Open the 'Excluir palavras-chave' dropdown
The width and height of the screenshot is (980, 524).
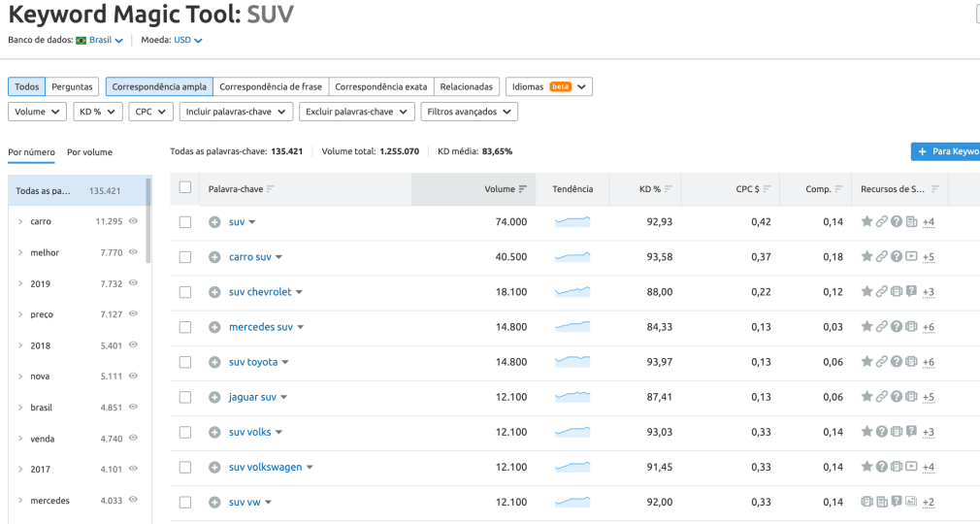pyautogui.click(x=356, y=112)
